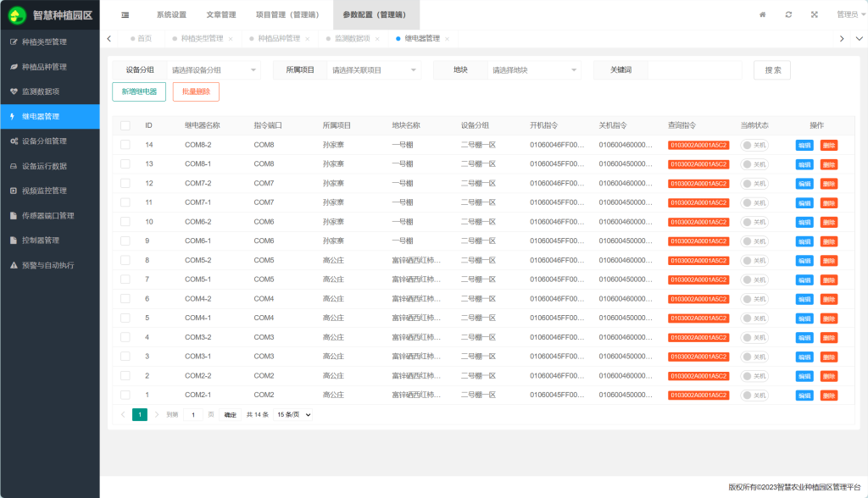The image size is (868, 498).
Task: Toggle the power switch for relay COM7-1
Action: pyautogui.click(x=754, y=202)
